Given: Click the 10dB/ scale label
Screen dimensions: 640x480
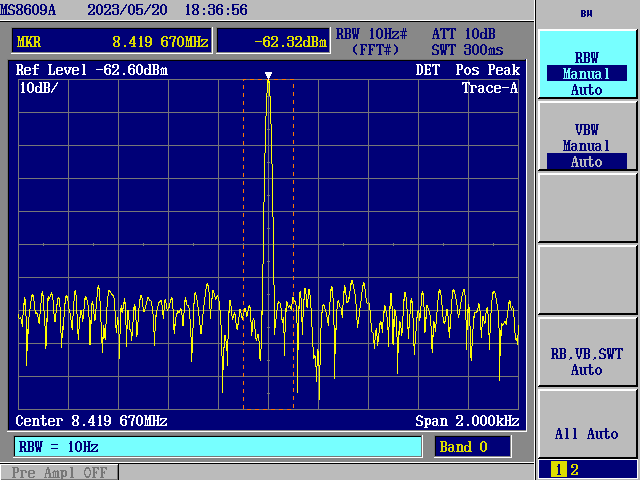Looking at the screenshot, I should click(39, 87).
